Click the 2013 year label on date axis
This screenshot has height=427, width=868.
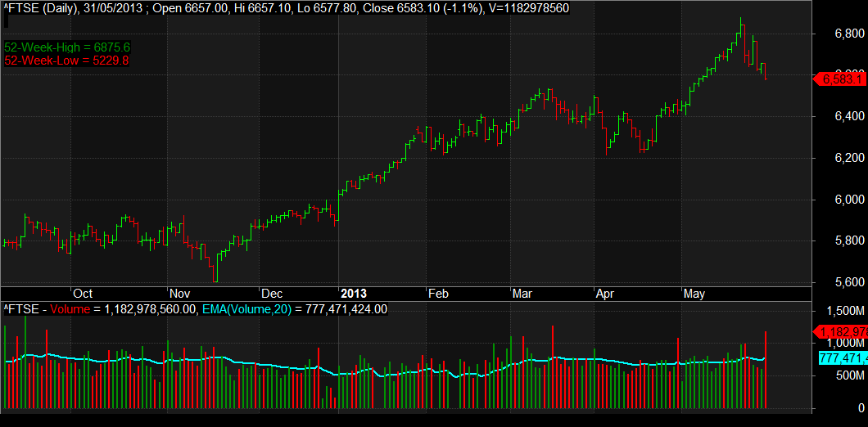[x=353, y=294]
